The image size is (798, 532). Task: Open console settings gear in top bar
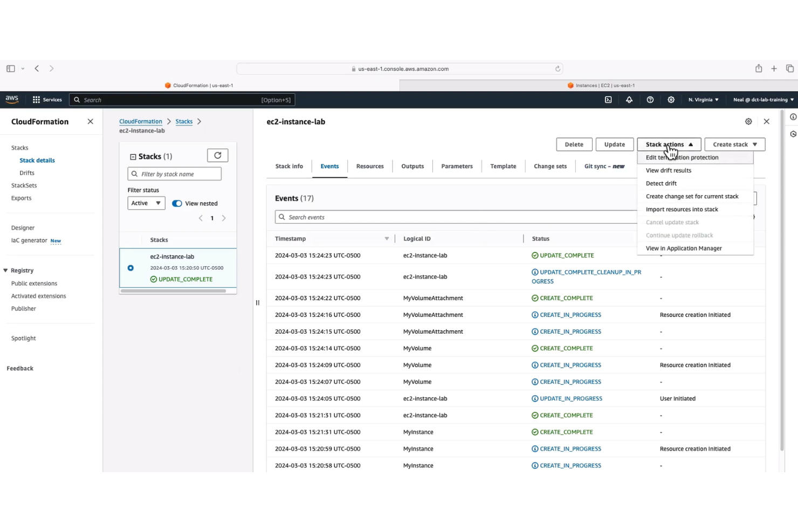pos(671,100)
